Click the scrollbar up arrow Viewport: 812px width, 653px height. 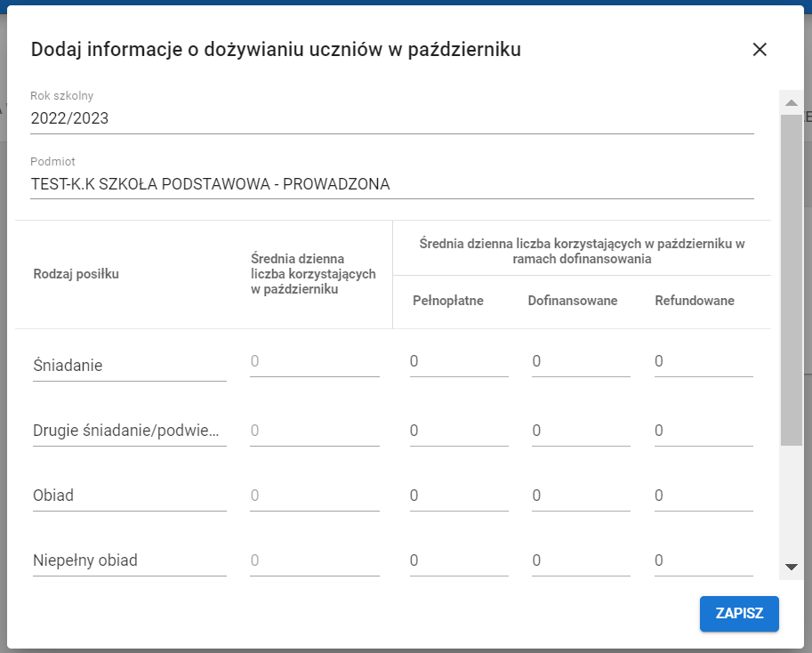click(x=791, y=102)
